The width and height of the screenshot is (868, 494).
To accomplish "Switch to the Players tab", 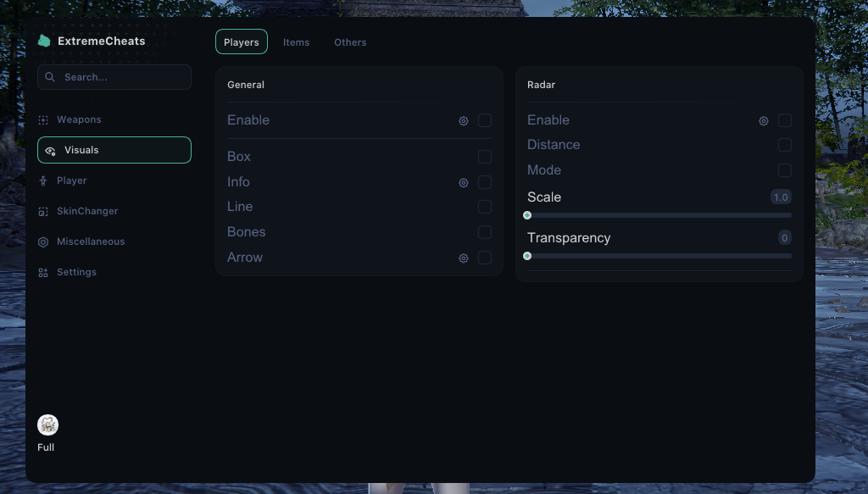I will [242, 42].
